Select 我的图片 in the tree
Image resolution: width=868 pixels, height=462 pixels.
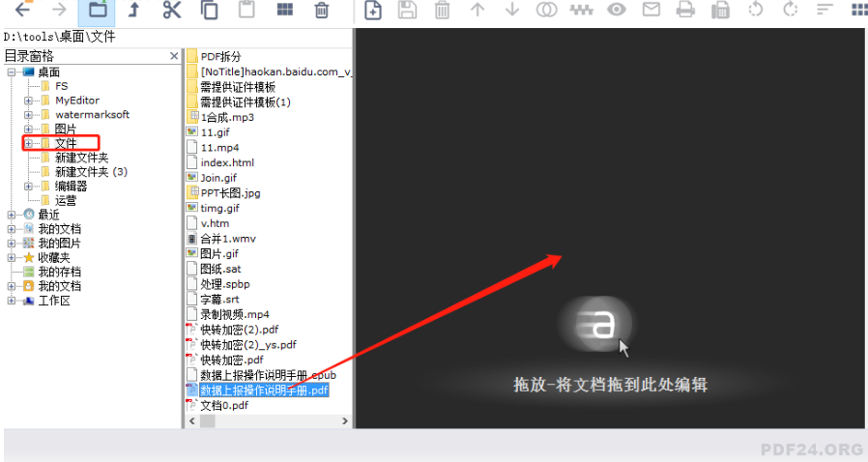[59, 244]
